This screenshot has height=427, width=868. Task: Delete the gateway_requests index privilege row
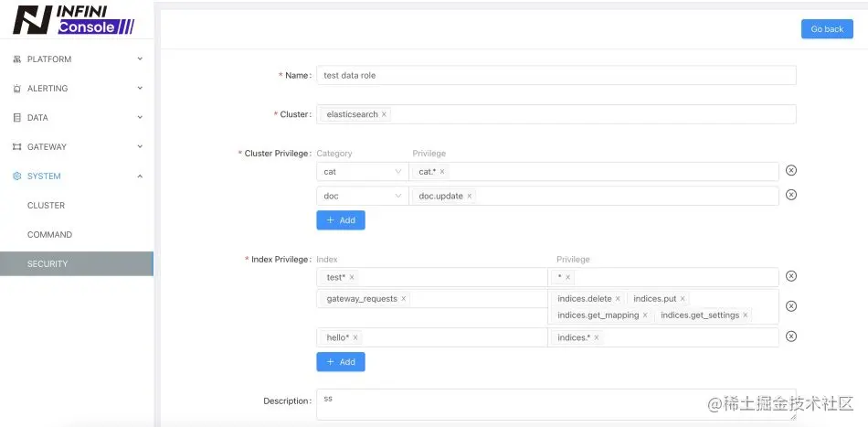(x=791, y=305)
